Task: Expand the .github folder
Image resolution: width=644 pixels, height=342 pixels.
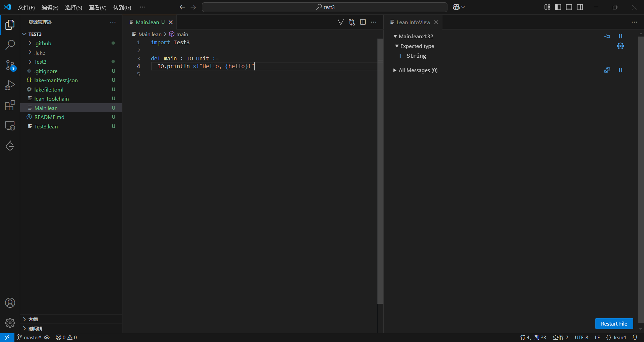Action: [x=43, y=43]
